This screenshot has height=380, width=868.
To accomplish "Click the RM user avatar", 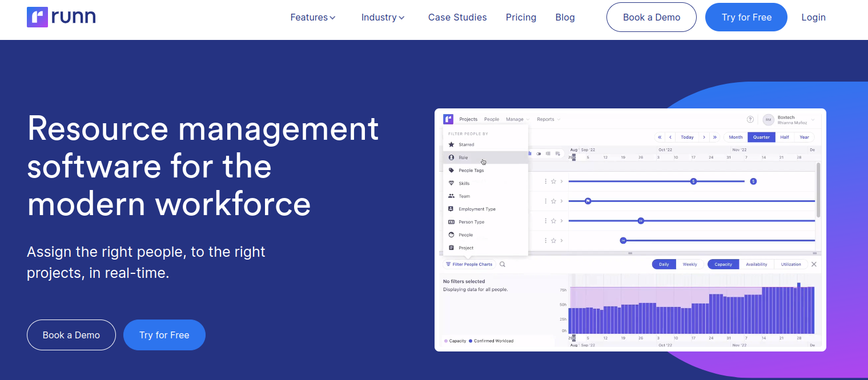I will click(x=769, y=120).
